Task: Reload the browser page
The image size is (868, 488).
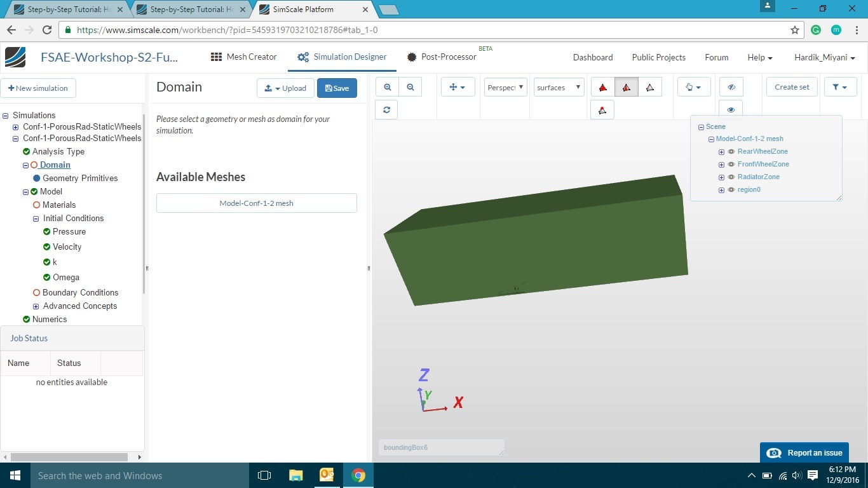Action: (46, 30)
